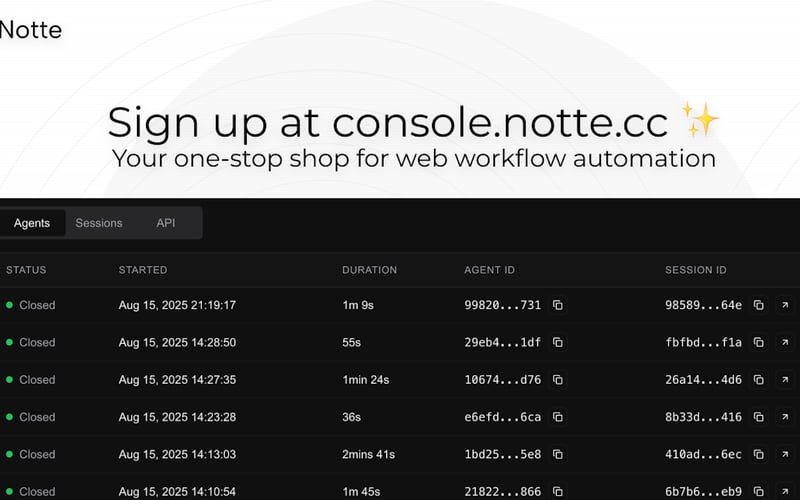Viewport: 800px width, 500px height.
Task: Select the row started Aug 15, 2025 21:19:17
Action: coord(177,305)
